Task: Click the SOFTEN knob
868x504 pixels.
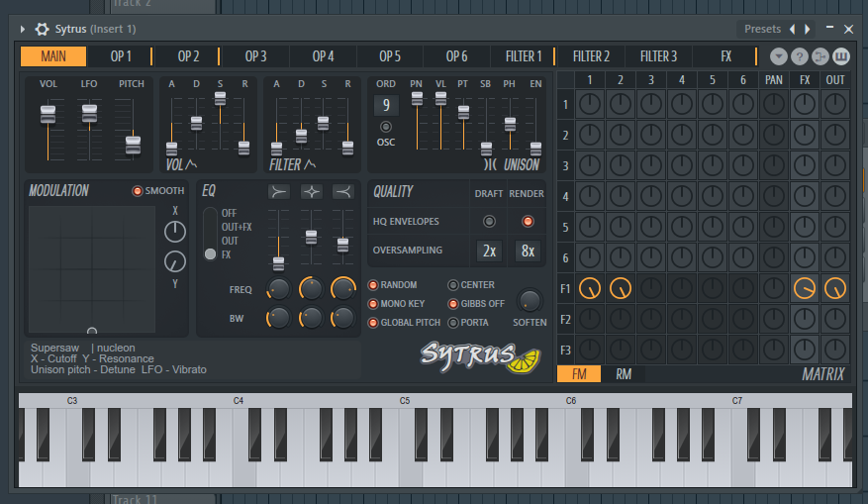Action: 530,301
